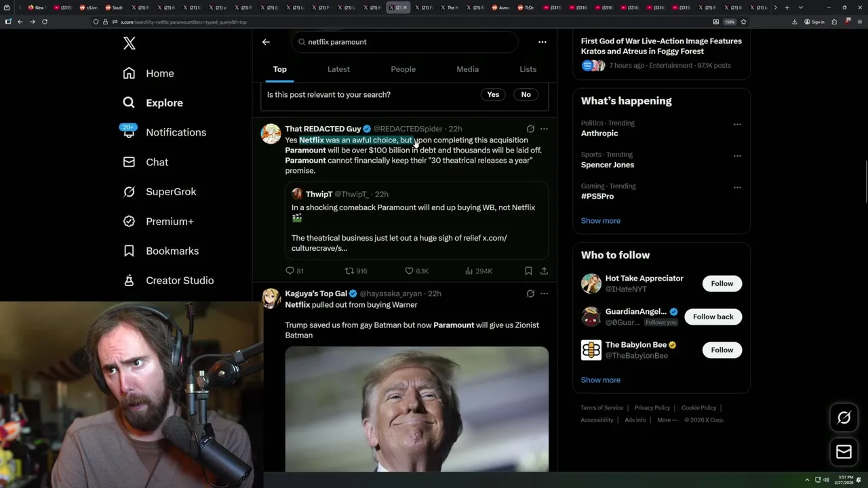
Task: Click the system tray volume icon
Action: point(826,480)
